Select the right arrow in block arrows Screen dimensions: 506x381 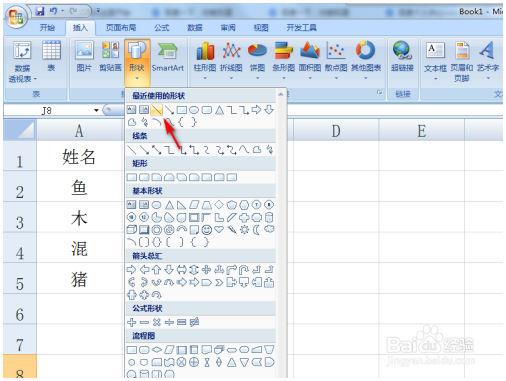point(131,269)
